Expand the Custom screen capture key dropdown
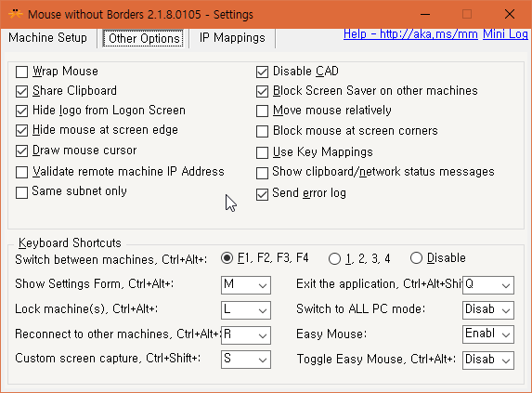The height and width of the screenshot is (393, 532). [x=246, y=360]
